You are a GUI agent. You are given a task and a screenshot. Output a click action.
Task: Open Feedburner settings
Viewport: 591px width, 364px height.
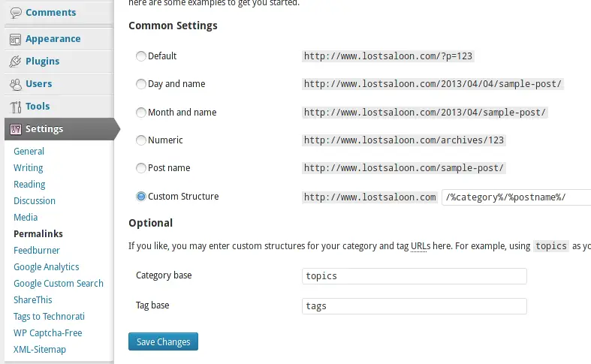[x=37, y=251]
